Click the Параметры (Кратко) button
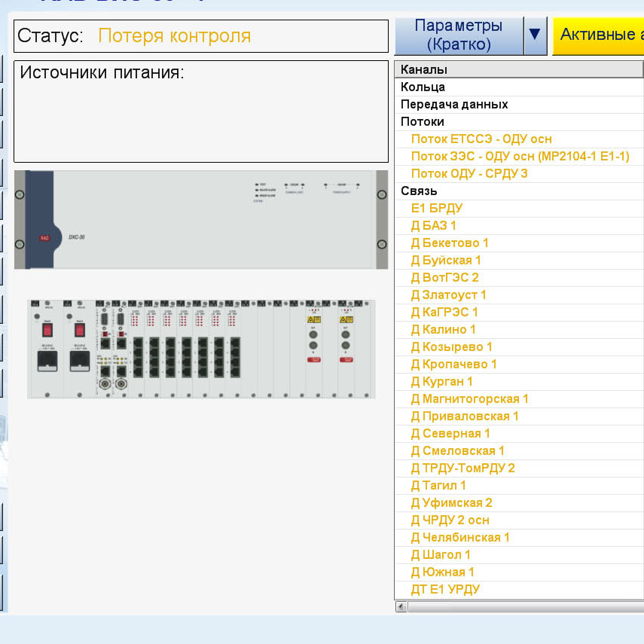644x644 pixels. click(458, 35)
